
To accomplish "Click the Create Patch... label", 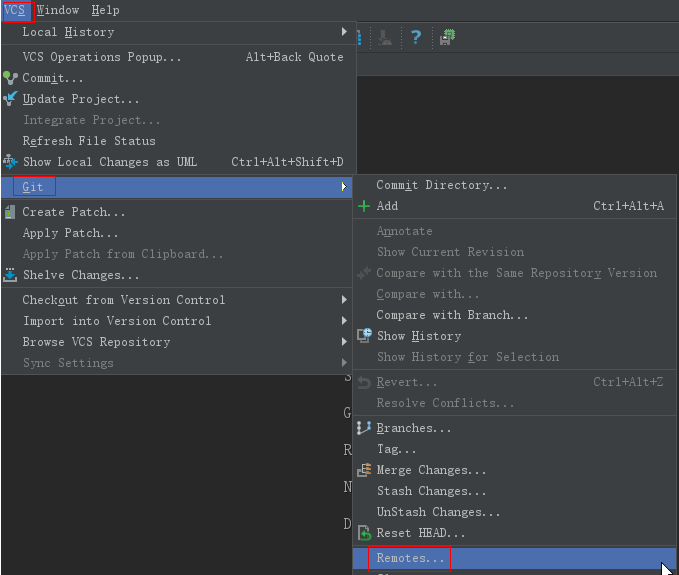I will [x=74, y=212].
